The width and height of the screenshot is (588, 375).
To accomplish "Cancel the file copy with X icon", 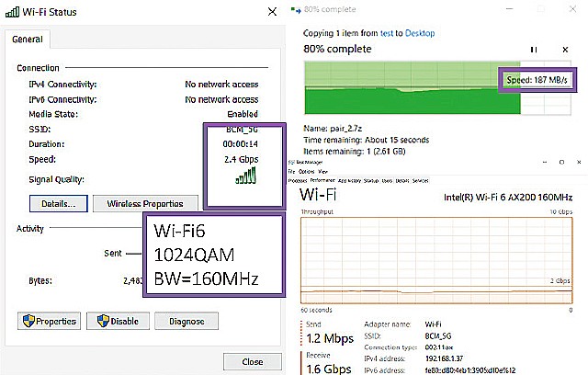I will point(565,49).
